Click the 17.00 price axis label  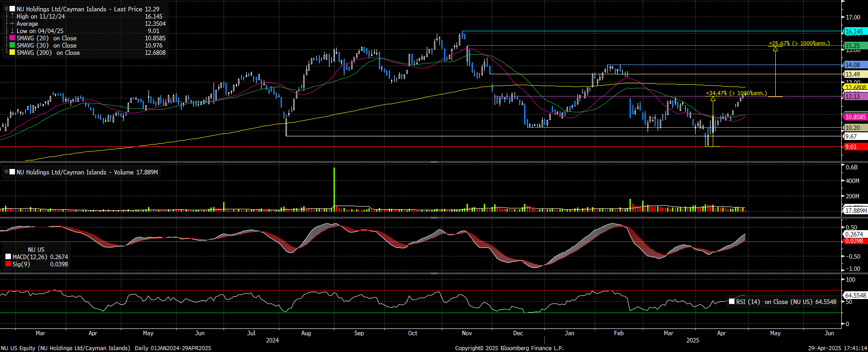coord(853,17)
